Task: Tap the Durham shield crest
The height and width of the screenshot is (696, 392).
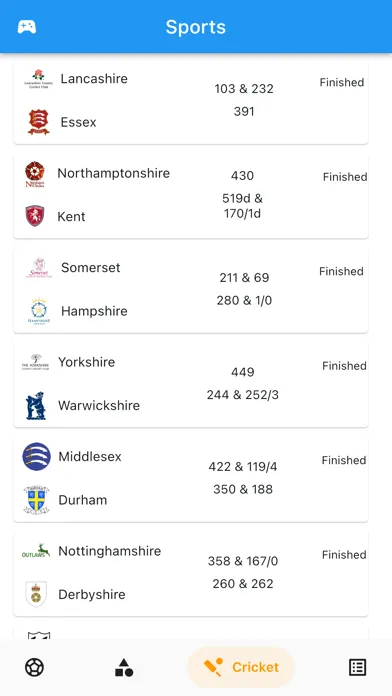Action: pyautogui.click(x=36, y=500)
